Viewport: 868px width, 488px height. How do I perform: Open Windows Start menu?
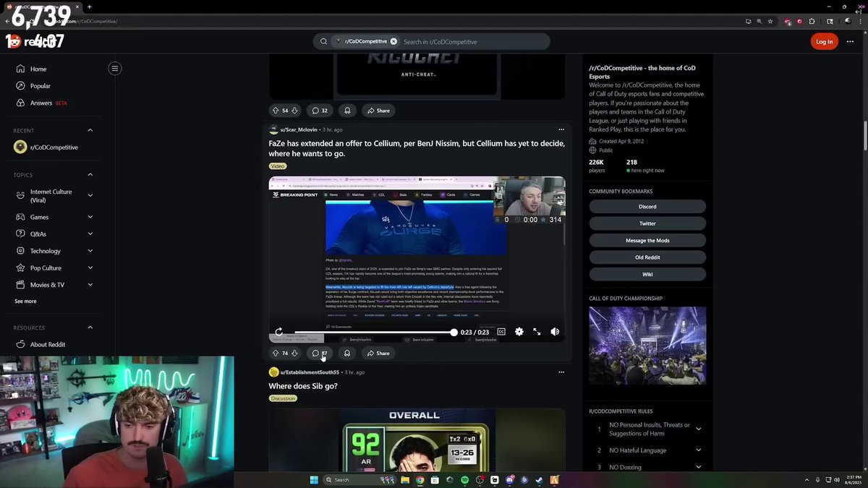click(314, 480)
